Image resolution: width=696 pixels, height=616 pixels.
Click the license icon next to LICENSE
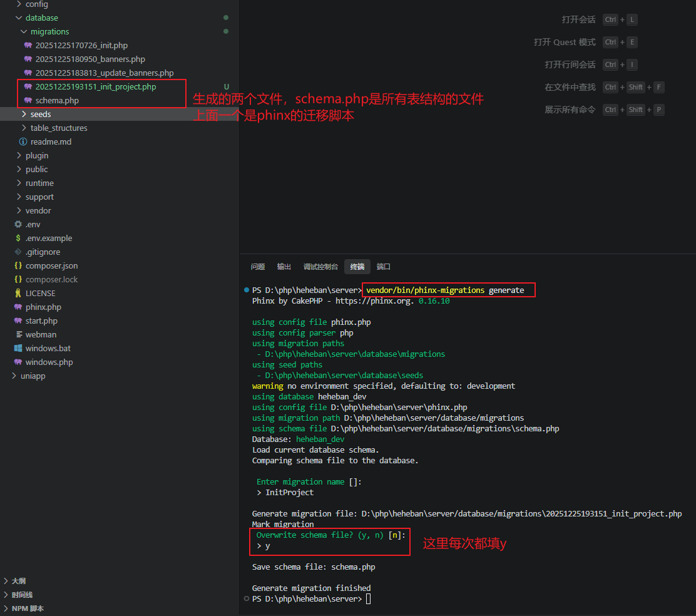[18, 294]
